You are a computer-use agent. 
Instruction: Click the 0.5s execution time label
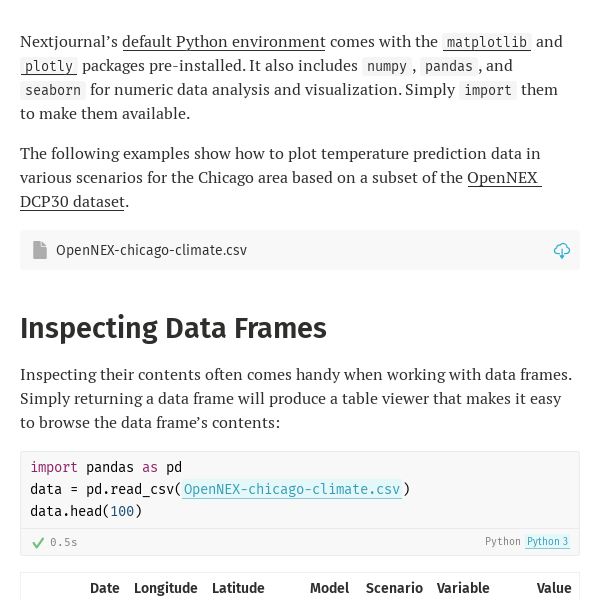point(64,542)
